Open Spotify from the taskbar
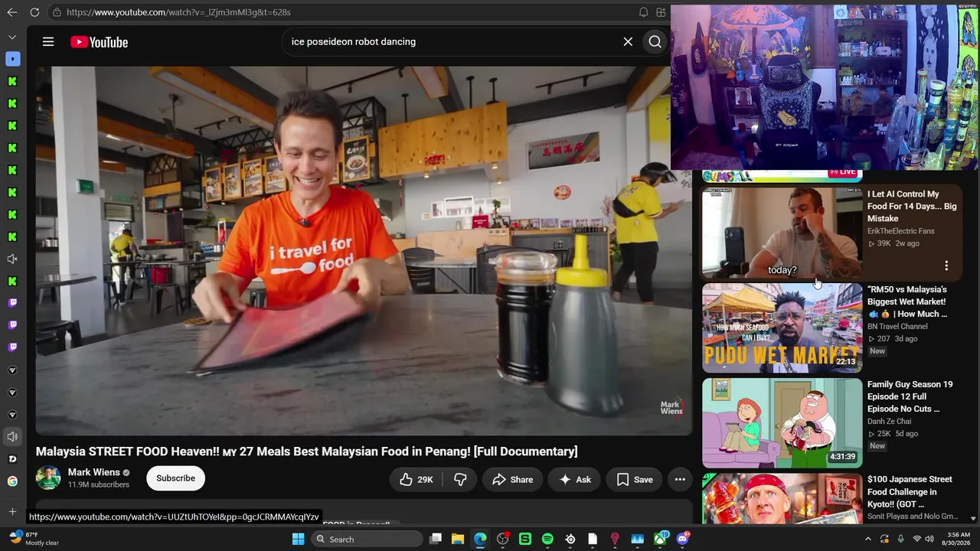The height and width of the screenshot is (551, 980). [x=547, y=540]
